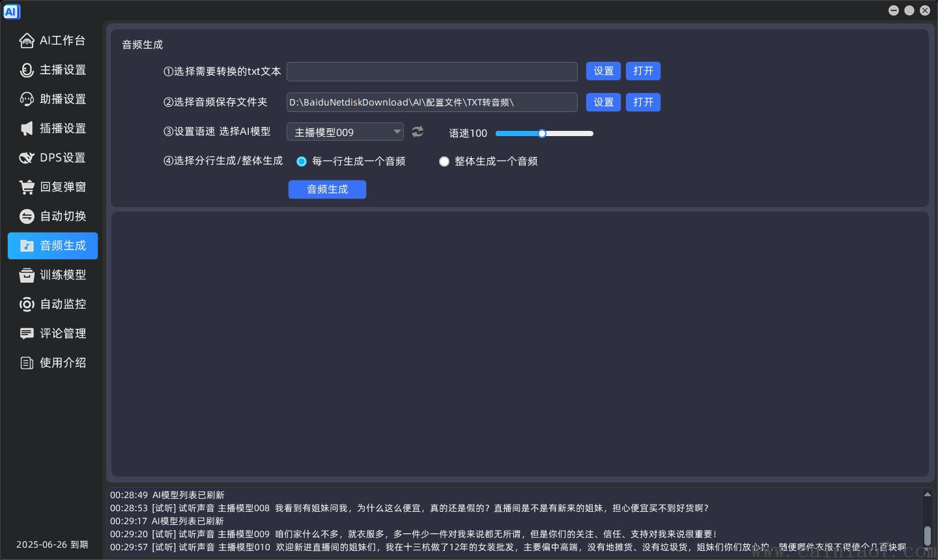This screenshot has height=560, width=938.
Task: Click 打开 beside the audio save folder
Action: coord(643,102)
